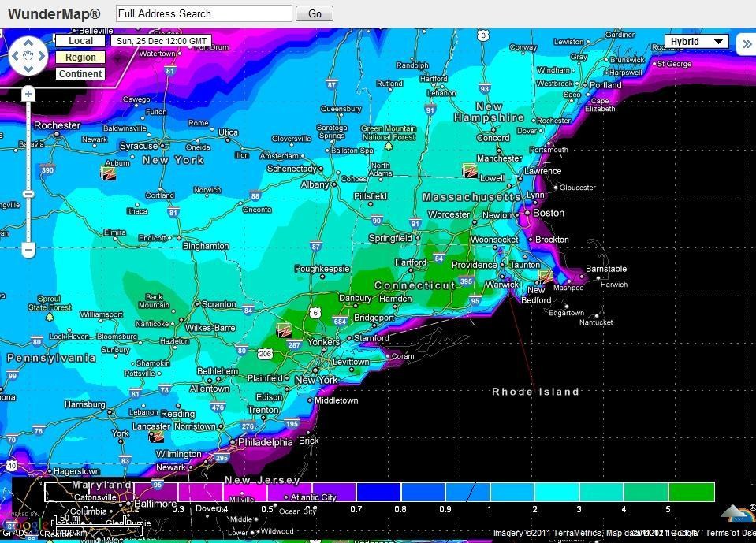756x543 pixels.
Task: Click the Go search button
Action: [x=315, y=13]
